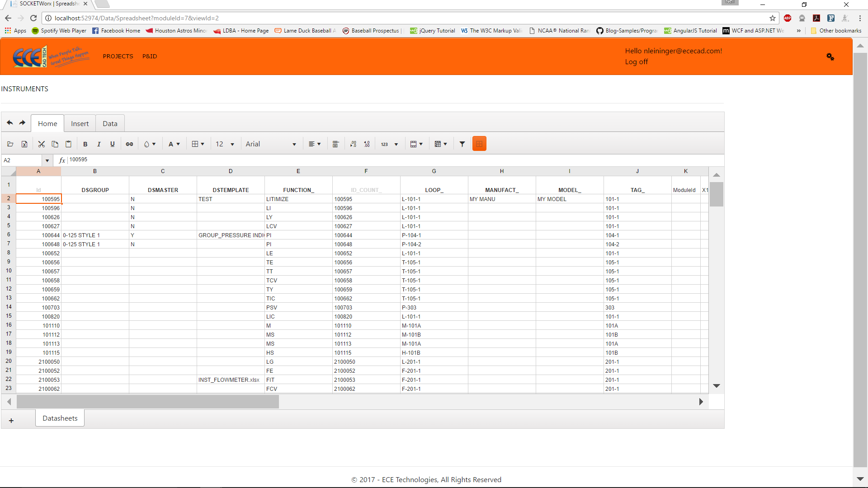
Task: Click the Undo arrow icon
Action: [10, 123]
